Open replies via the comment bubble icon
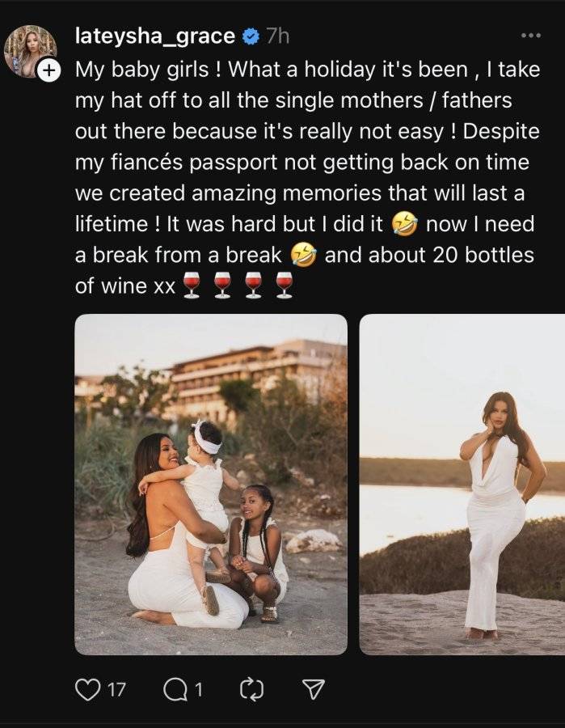 pyautogui.click(x=174, y=689)
